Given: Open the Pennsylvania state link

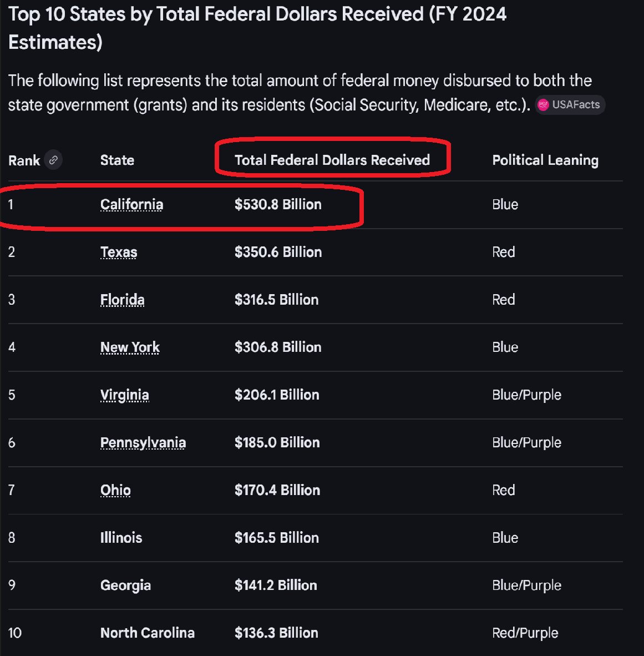Looking at the screenshot, I should (x=143, y=443).
